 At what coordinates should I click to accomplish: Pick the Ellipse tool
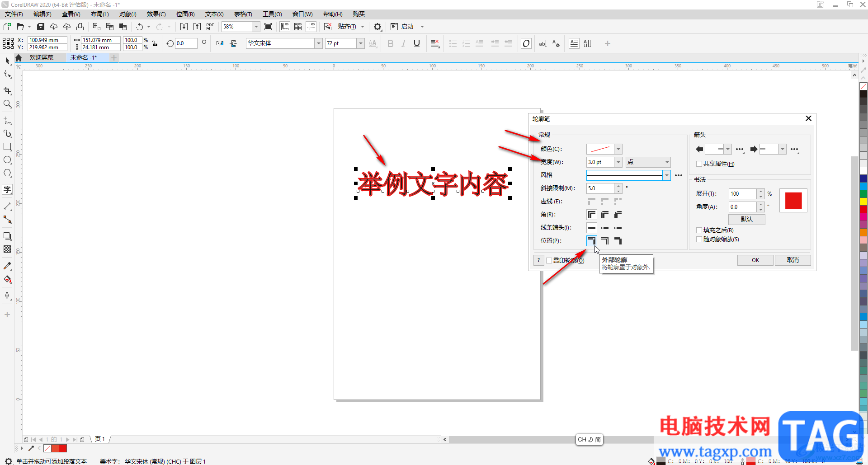[x=7, y=160]
